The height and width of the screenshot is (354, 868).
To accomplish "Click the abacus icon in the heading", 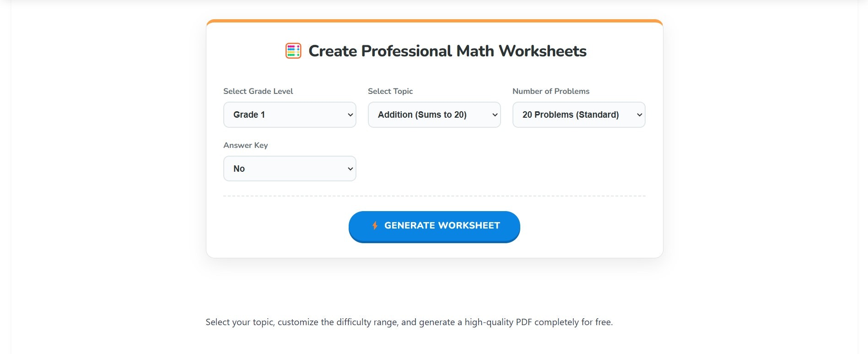I will (x=293, y=51).
